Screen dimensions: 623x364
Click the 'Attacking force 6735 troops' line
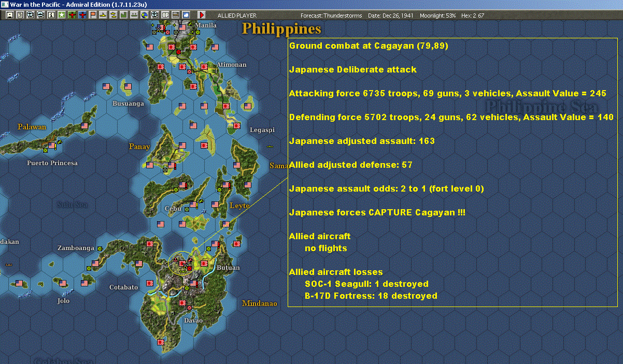tap(448, 93)
